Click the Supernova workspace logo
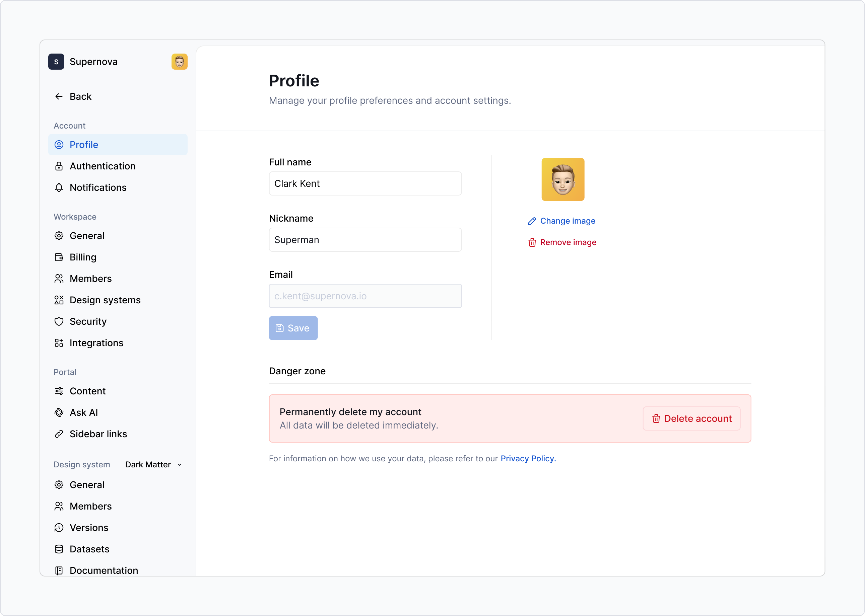This screenshot has width=865, height=616. pos(56,62)
